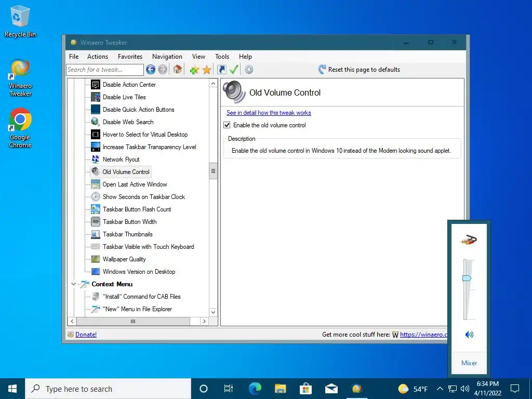Open the notification center icon
Viewport: 532px width, 399px height.
[515, 389]
